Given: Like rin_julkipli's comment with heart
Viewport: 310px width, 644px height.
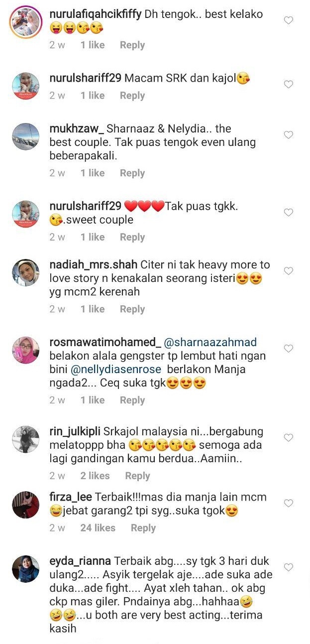Looking at the screenshot, I should (288, 437).
